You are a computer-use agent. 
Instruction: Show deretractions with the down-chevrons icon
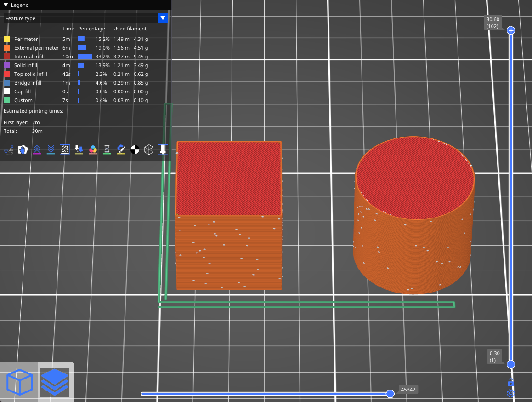[51, 149]
